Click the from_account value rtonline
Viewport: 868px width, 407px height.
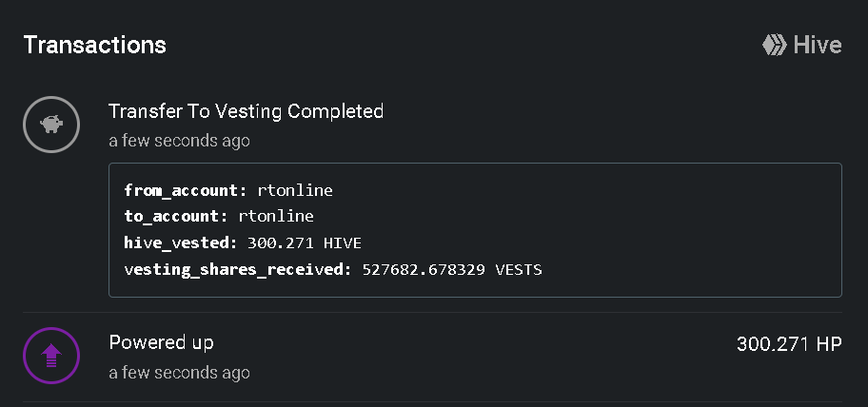(x=295, y=190)
